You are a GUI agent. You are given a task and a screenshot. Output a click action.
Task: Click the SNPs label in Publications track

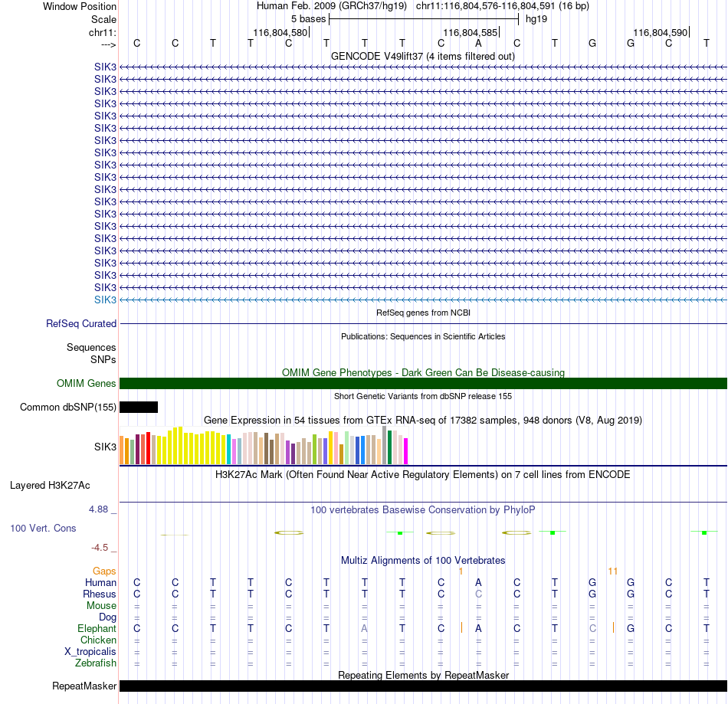pos(103,359)
